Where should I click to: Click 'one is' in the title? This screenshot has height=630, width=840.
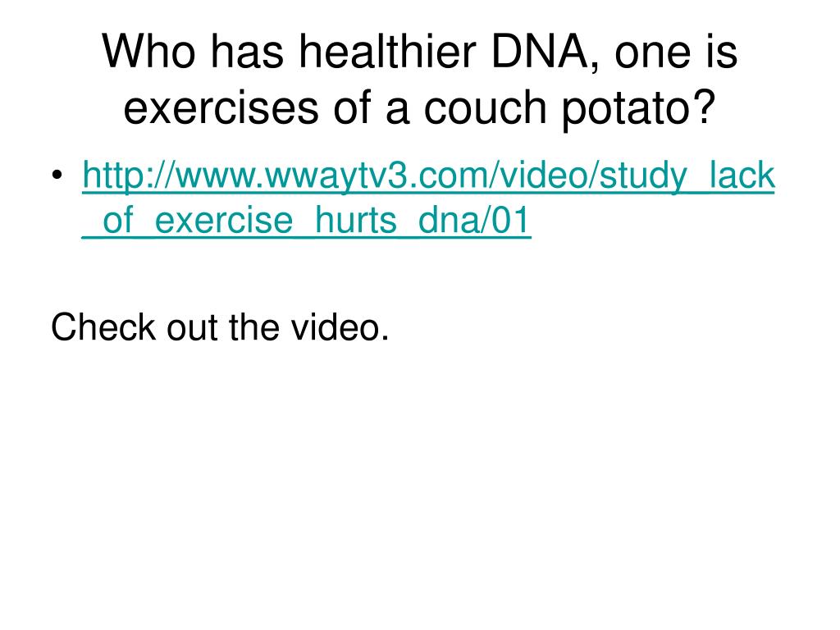pos(676,52)
